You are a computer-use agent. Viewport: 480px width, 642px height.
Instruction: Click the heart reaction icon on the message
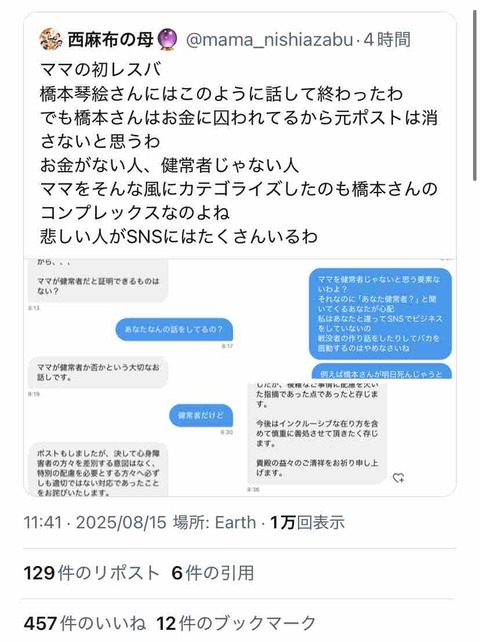coord(398,477)
